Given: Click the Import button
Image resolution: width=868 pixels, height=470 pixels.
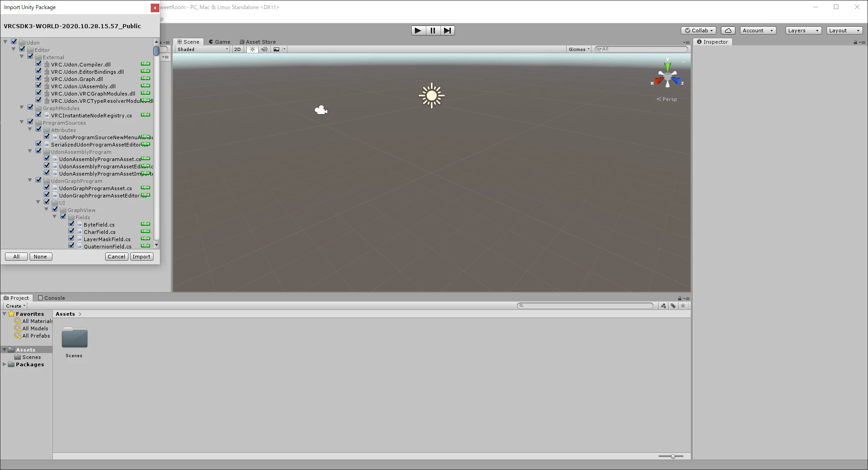Looking at the screenshot, I should point(142,257).
